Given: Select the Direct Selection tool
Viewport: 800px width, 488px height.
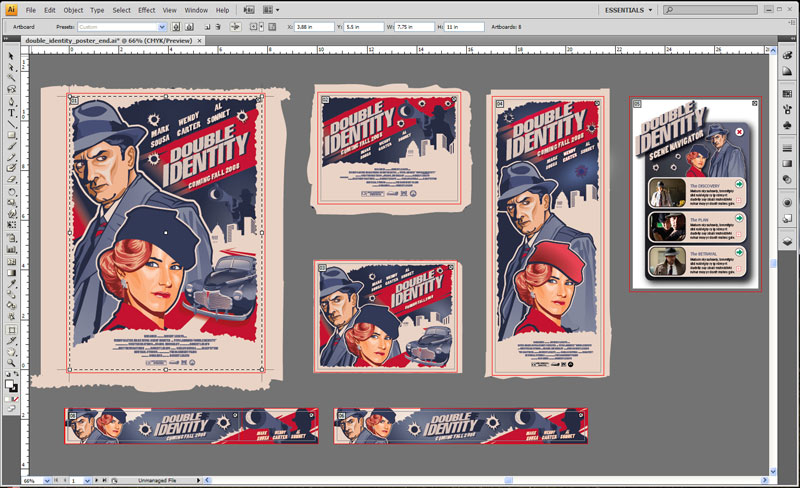Looking at the screenshot, I should coord(11,67).
